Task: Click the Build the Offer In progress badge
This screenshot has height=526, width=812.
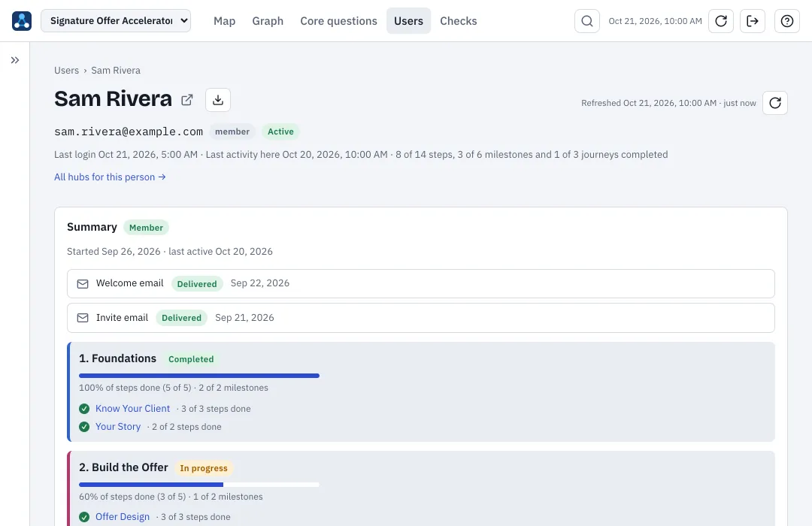Action: (x=204, y=468)
